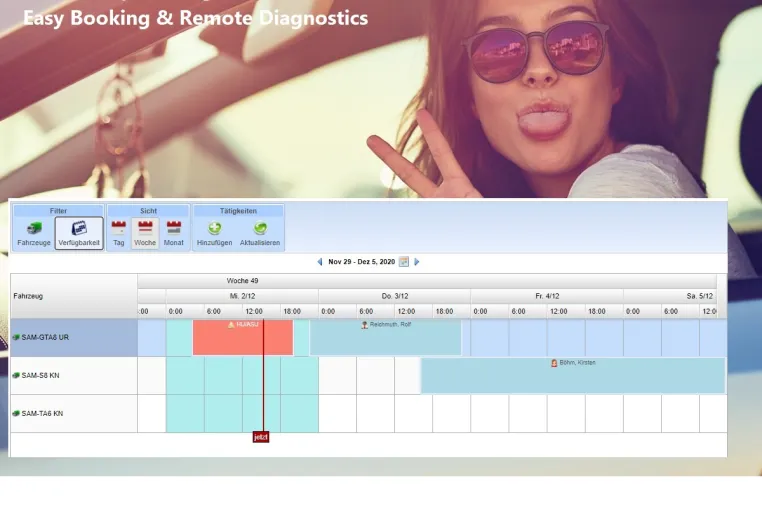Open the Fahrzeuge filter
This screenshot has width=762, height=508.
(34, 233)
